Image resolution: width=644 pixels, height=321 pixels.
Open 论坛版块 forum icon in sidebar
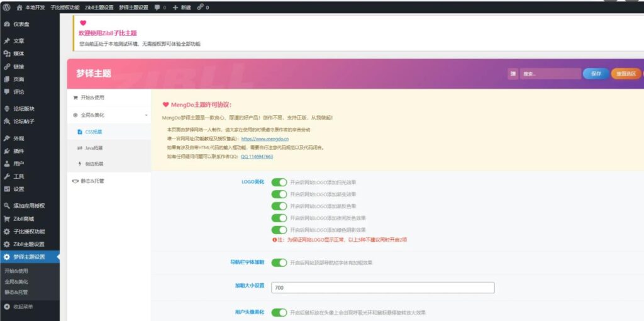pos(6,109)
